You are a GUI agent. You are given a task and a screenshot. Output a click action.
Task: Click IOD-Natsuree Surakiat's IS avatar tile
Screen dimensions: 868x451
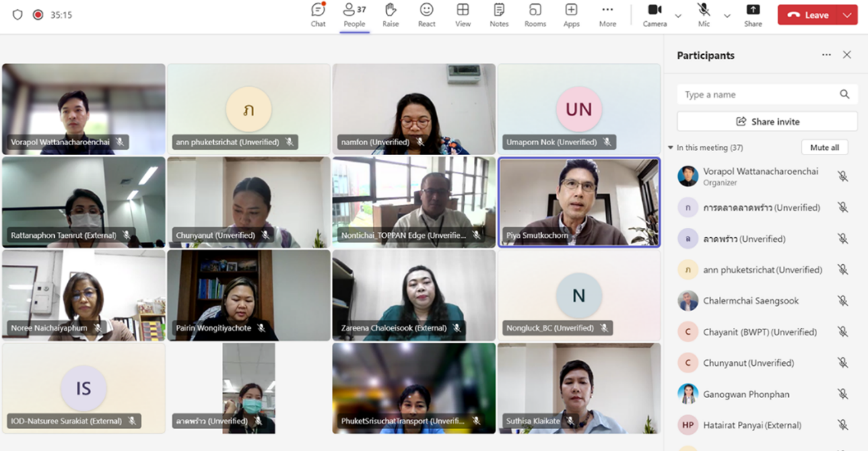[x=84, y=388]
